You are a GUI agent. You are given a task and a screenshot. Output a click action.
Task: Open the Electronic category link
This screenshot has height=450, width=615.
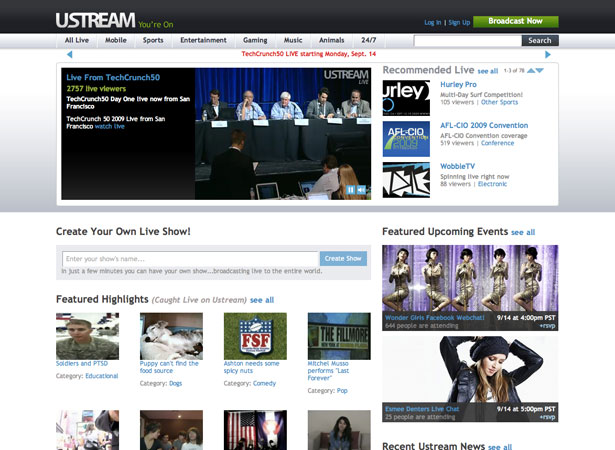click(492, 184)
